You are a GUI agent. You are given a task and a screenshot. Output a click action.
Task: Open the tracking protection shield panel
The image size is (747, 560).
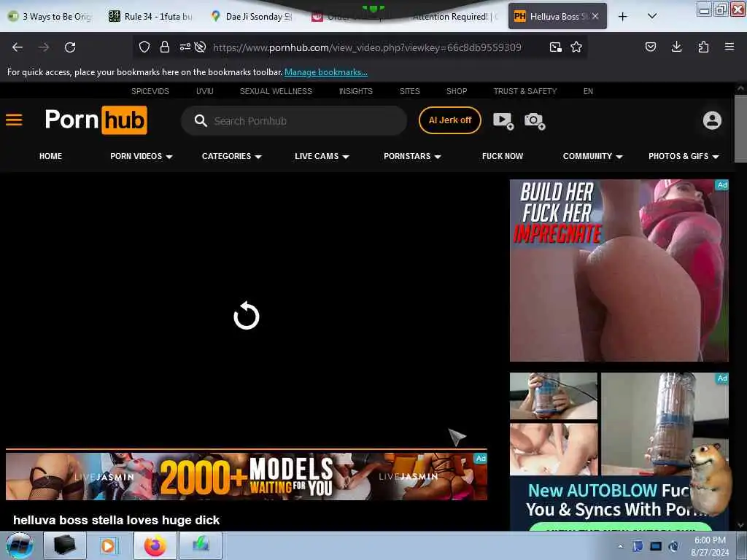click(x=144, y=47)
